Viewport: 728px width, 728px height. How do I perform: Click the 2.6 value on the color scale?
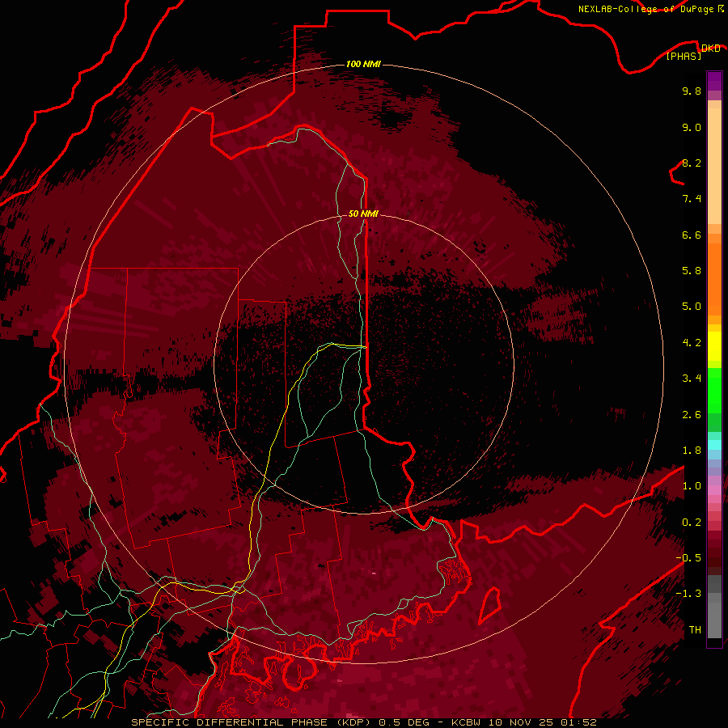point(692,415)
